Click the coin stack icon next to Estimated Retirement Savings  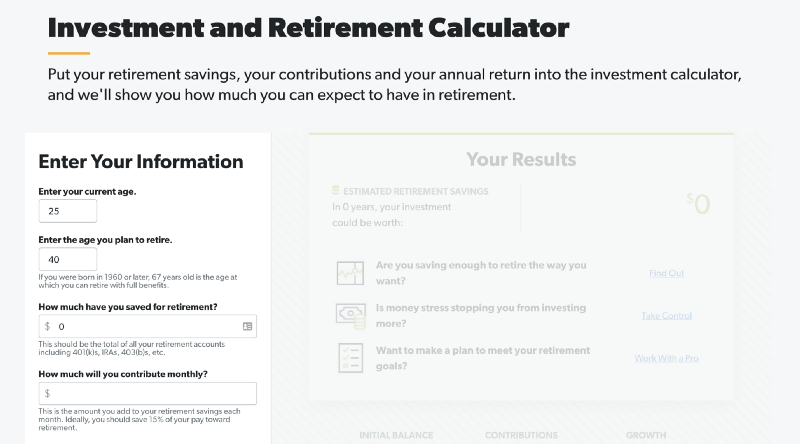click(x=335, y=190)
